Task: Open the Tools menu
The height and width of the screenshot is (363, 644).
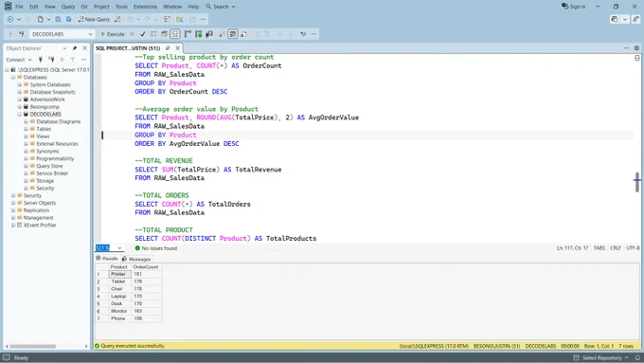Action: 121,7
